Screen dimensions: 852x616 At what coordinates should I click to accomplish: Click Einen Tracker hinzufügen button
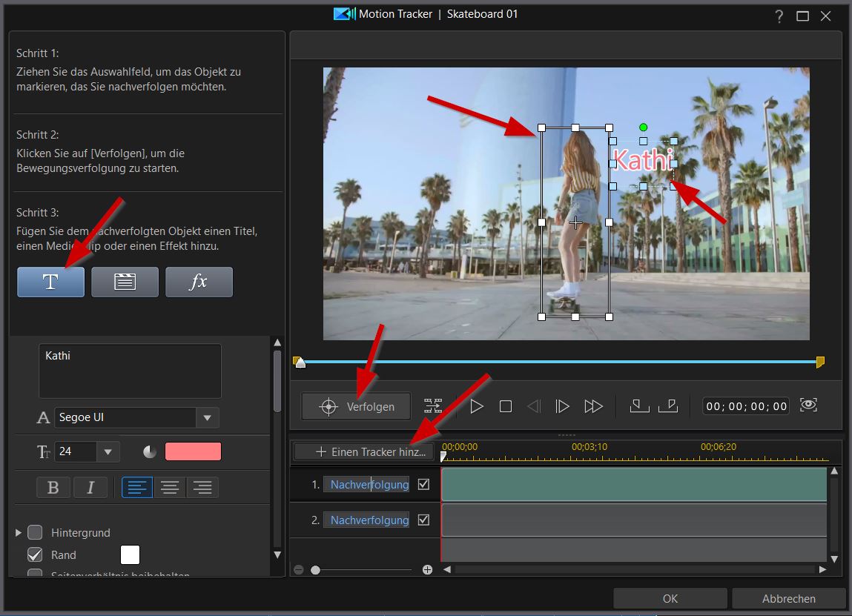(363, 451)
